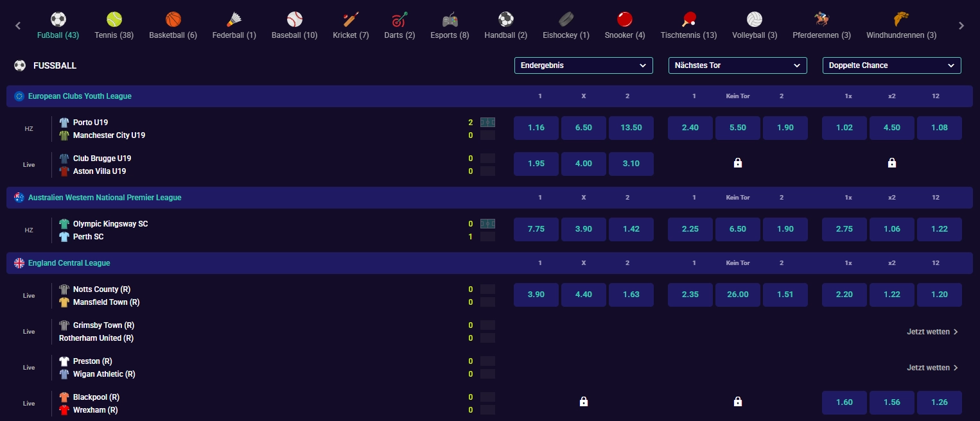Pick Perth SC to win at 1.42
The height and width of the screenshot is (421, 980).
631,229
